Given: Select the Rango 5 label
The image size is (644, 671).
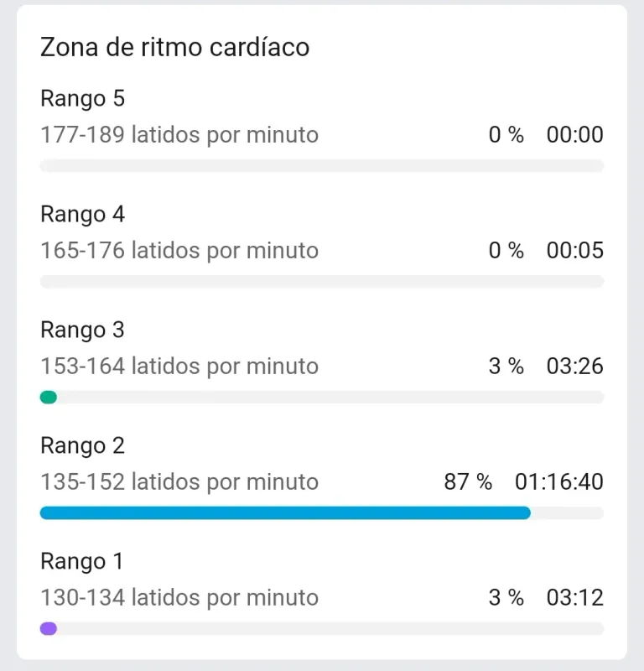Looking at the screenshot, I should click(82, 98).
